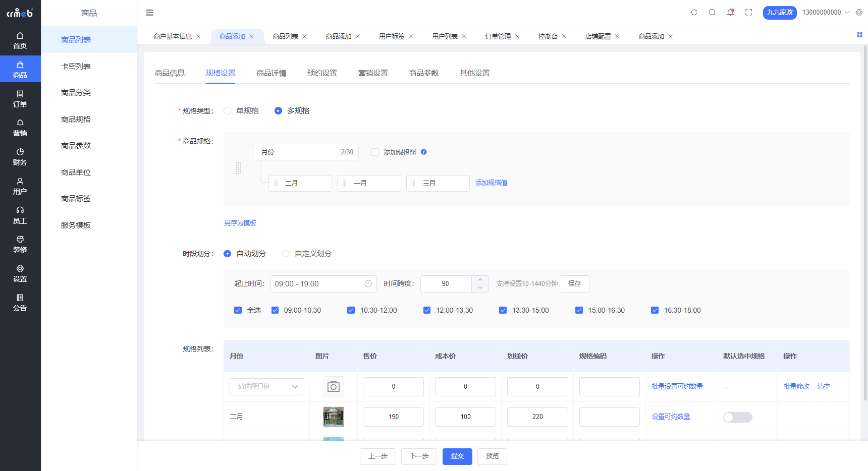Click camera upload icon in batch row

click(334, 387)
